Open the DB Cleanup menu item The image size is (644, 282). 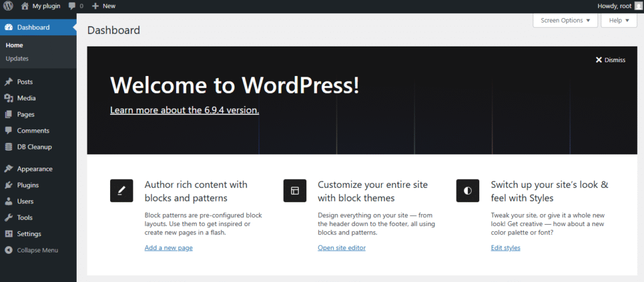tap(34, 147)
